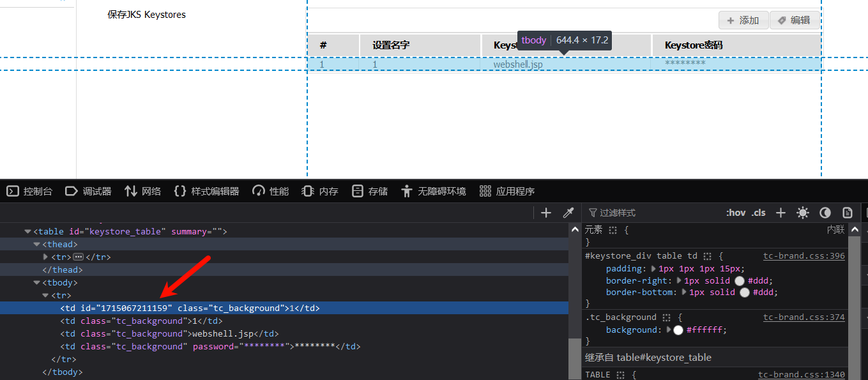Switch to the 内存 memory tab
This screenshot has width=868, height=380.
(320, 191)
